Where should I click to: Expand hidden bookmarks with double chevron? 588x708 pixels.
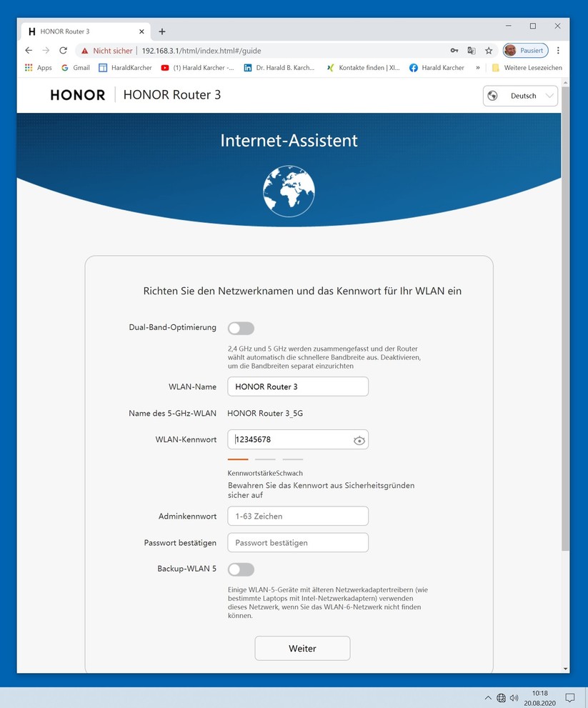click(x=478, y=68)
